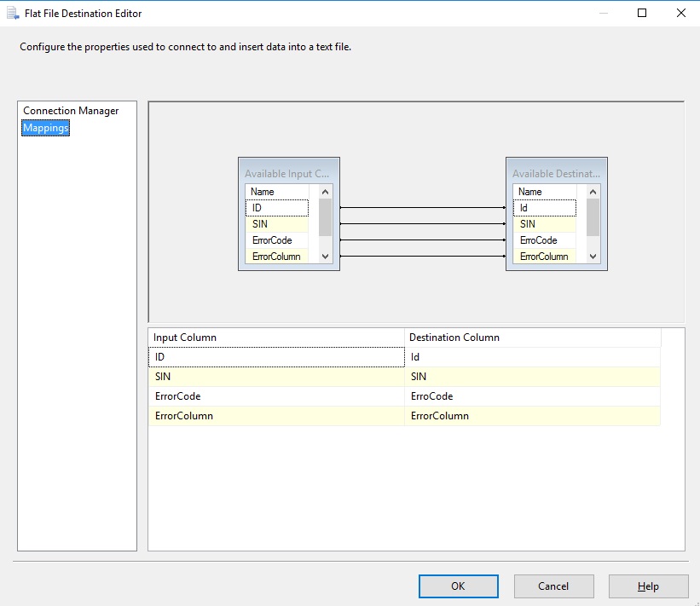Close the editor window
The height and width of the screenshot is (606, 700).
[680, 13]
